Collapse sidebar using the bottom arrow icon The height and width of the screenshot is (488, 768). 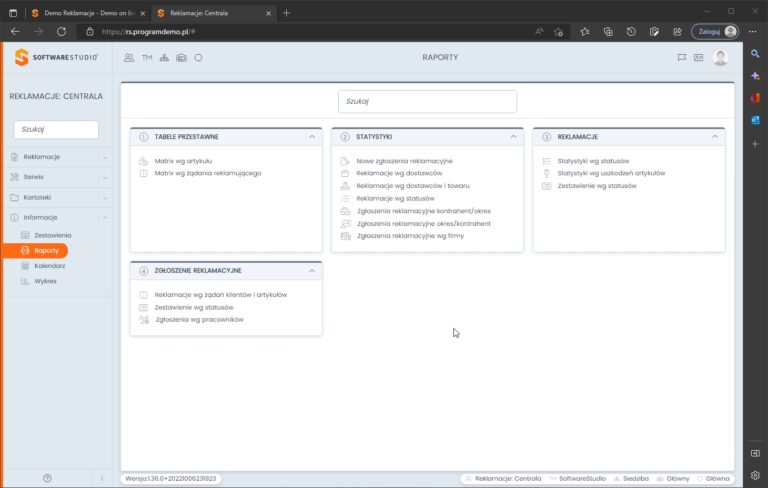coord(102,478)
